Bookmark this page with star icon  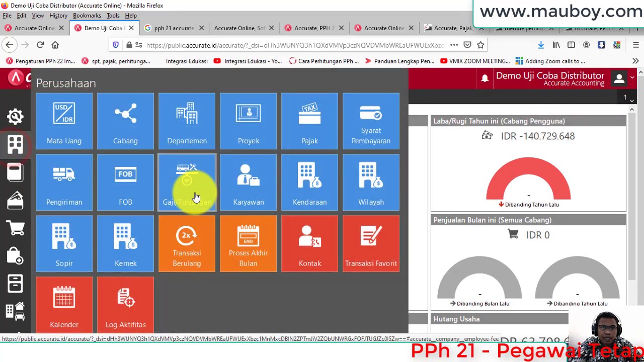pyautogui.click(x=480, y=45)
